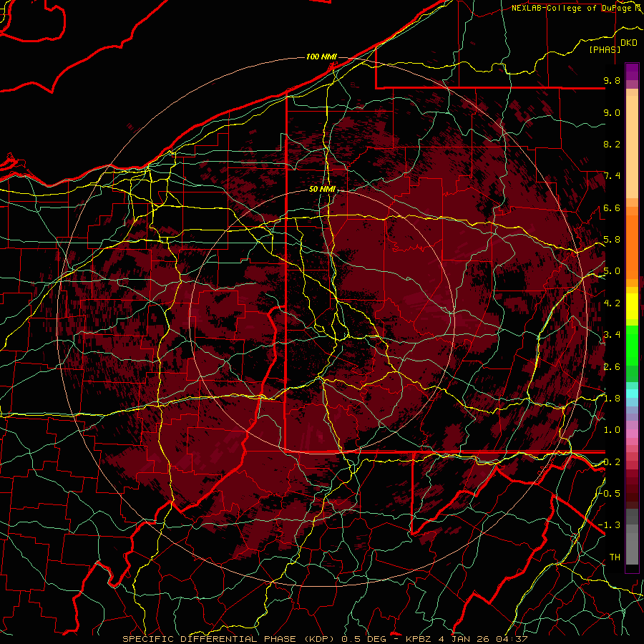Viewport: 644px width, 644px height.
Task: Pick the gray swatch beside TH
Action: [632, 550]
